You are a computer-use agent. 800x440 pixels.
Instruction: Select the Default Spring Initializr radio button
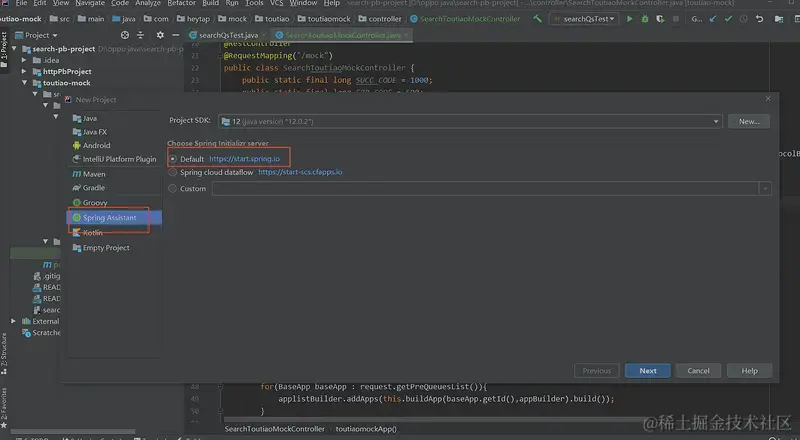coord(173,159)
